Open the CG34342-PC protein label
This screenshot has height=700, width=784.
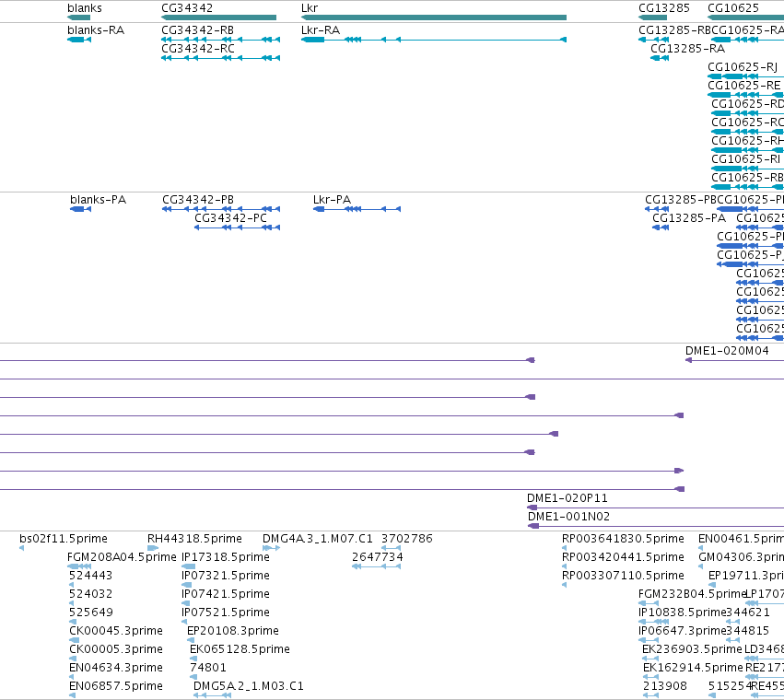click(x=230, y=218)
